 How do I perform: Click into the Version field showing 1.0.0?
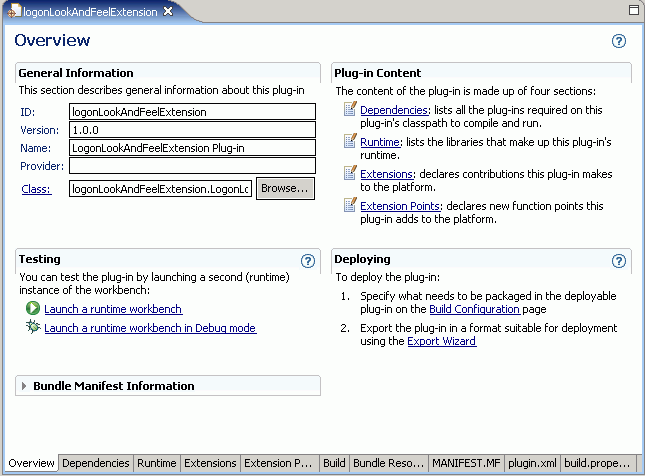pyautogui.click(x=192, y=130)
